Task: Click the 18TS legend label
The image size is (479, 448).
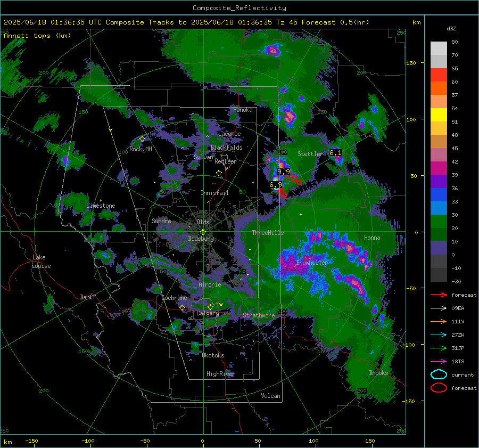Action: (x=458, y=362)
